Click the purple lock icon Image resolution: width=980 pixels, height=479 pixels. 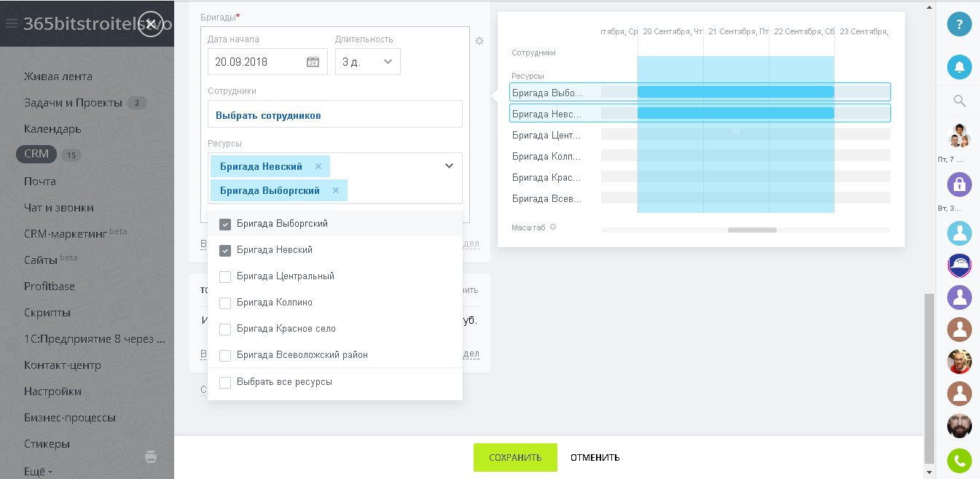click(x=959, y=184)
